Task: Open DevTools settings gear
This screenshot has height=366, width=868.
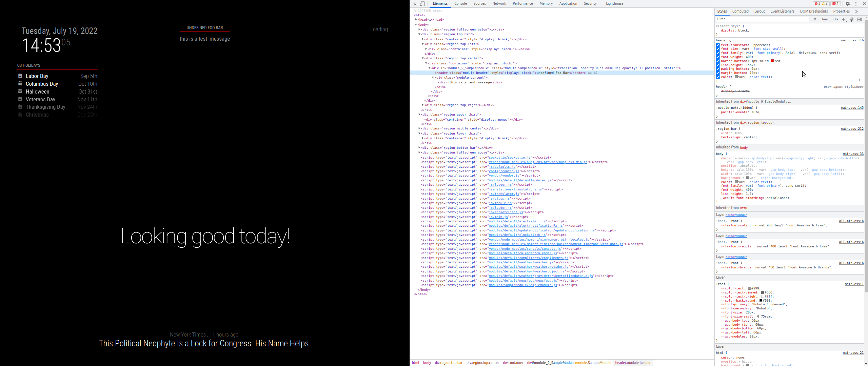Action: (x=848, y=4)
